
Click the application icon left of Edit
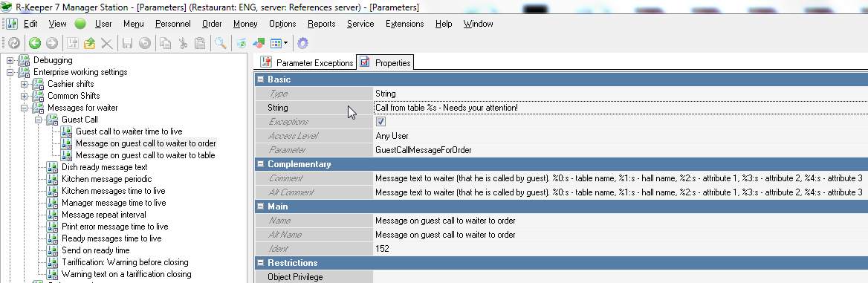[12, 24]
